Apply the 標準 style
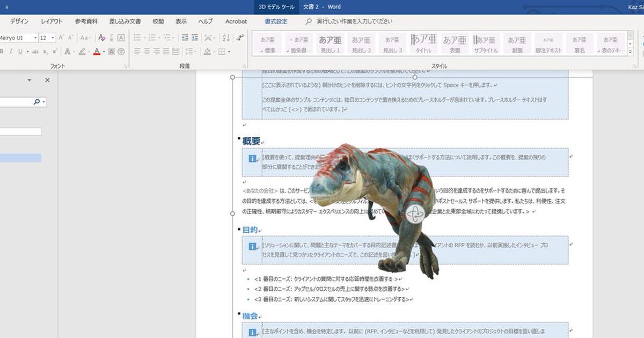 click(x=268, y=44)
